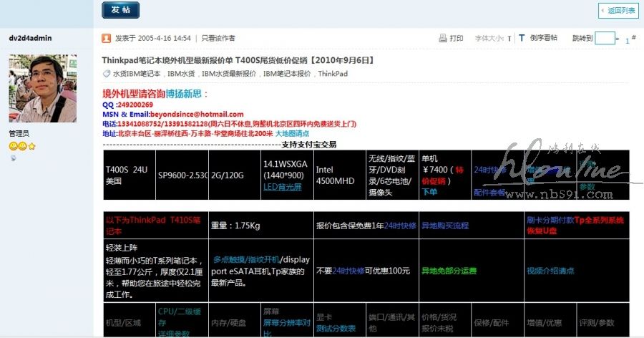Screen dimensions: 644x338
Task: Click the printer icon next to 打印
Action: [x=443, y=38]
